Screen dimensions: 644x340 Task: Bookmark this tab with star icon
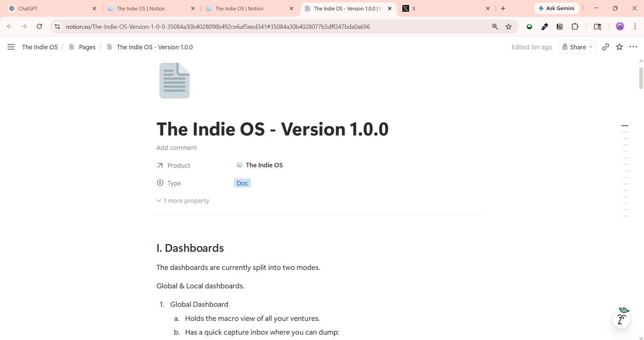coord(508,26)
